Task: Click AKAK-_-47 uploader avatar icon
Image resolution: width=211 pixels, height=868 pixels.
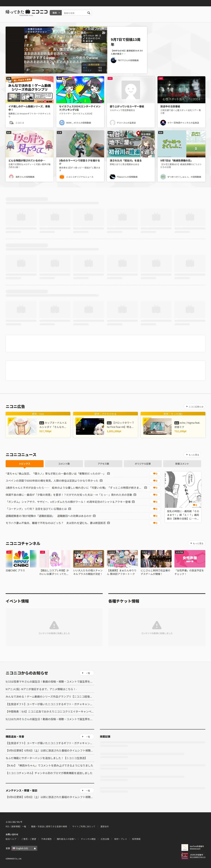Action: (x=62, y=123)
